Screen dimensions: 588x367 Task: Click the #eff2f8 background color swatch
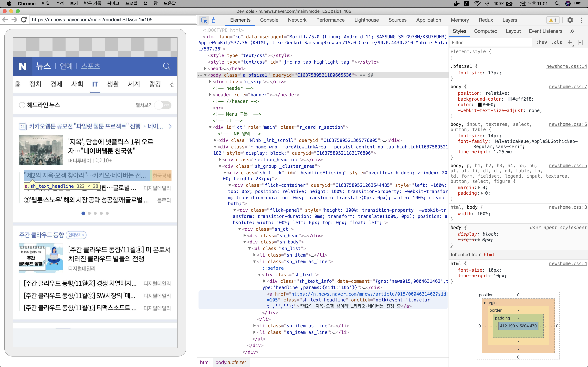510,99
